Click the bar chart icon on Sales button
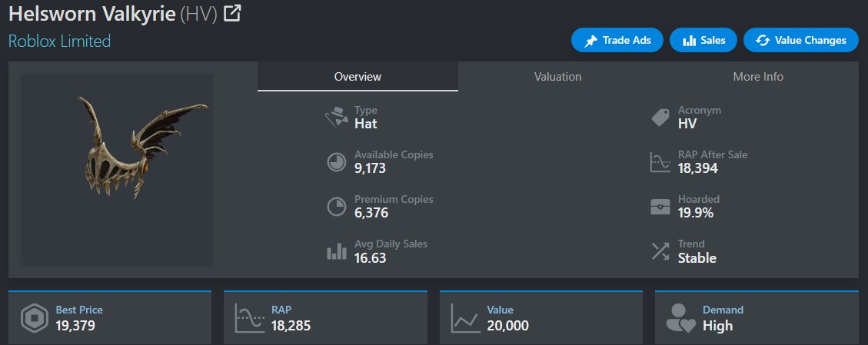This screenshot has width=868, height=345. point(689,41)
